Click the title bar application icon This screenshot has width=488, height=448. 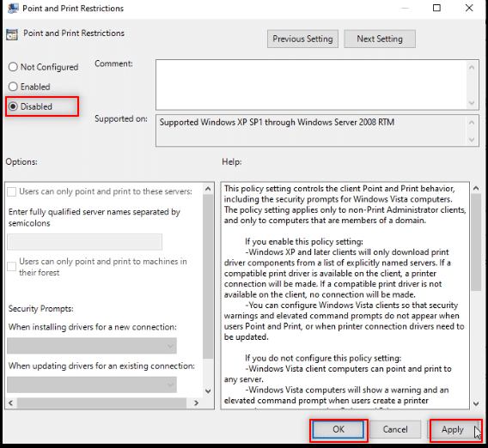[12, 8]
